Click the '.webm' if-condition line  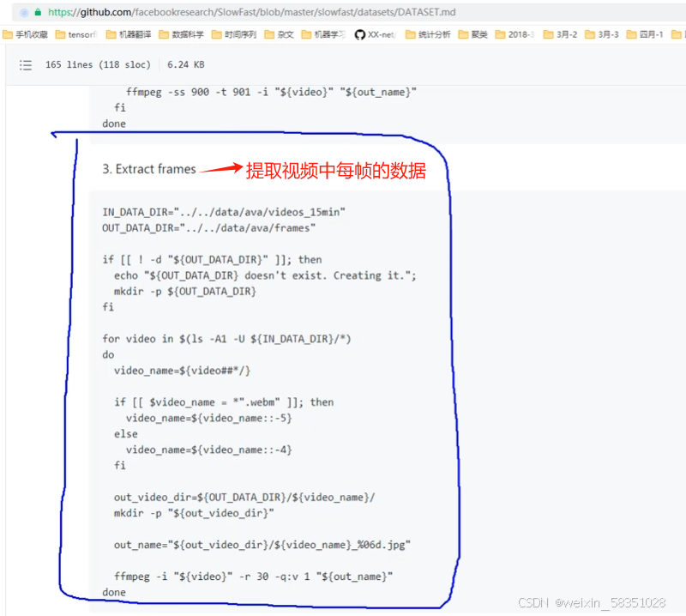[224, 402]
